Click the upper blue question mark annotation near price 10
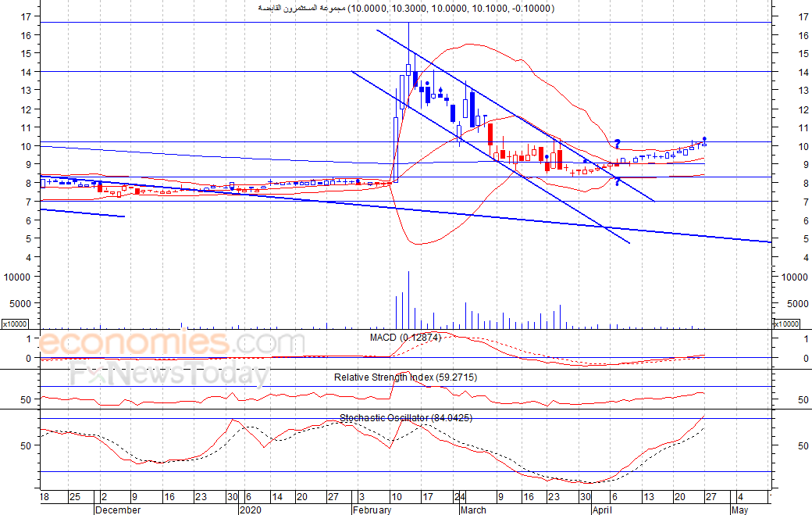Viewport: 812px width, 515px height. [x=618, y=144]
